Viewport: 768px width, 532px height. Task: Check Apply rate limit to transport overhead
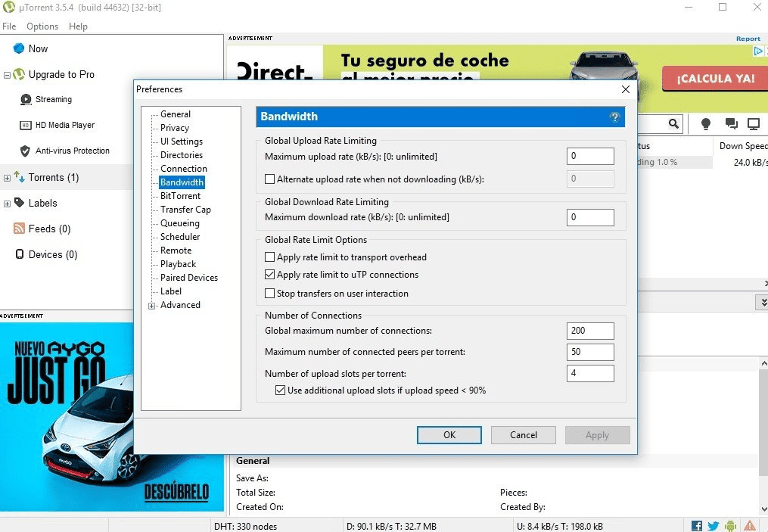pos(269,257)
